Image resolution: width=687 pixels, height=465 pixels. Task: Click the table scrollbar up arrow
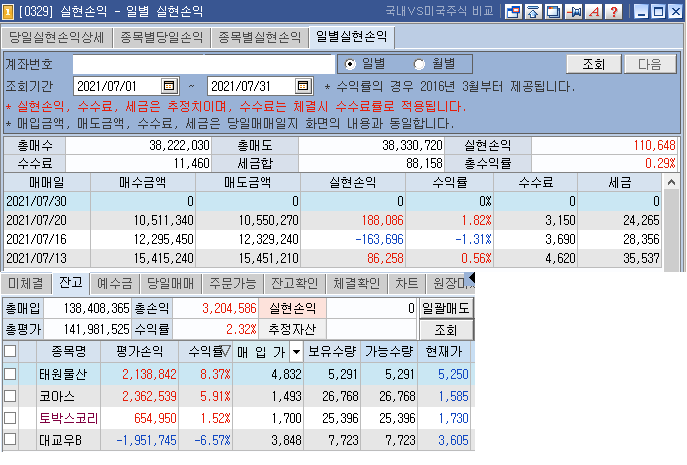pyautogui.click(x=671, y=182)
